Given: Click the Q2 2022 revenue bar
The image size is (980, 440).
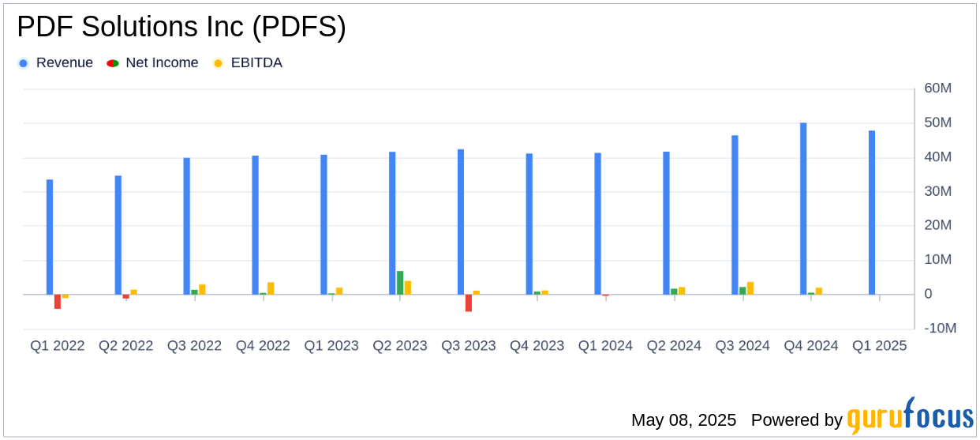Looking at the screenshot, I should point(118,235).
